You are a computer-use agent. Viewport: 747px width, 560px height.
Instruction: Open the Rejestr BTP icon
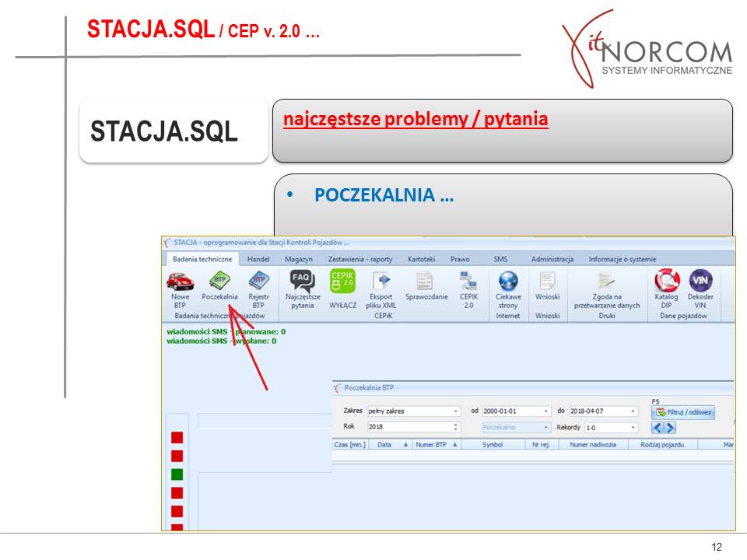click(x=258, y=280)
